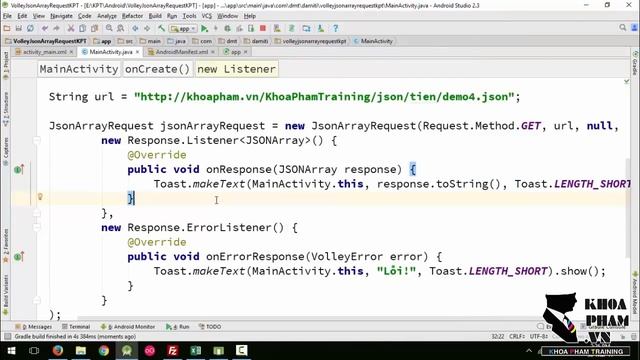Open the Build Variants side panel tab
Image resolution: width=640 pixels, height=360 pixels.
point(6,294)
